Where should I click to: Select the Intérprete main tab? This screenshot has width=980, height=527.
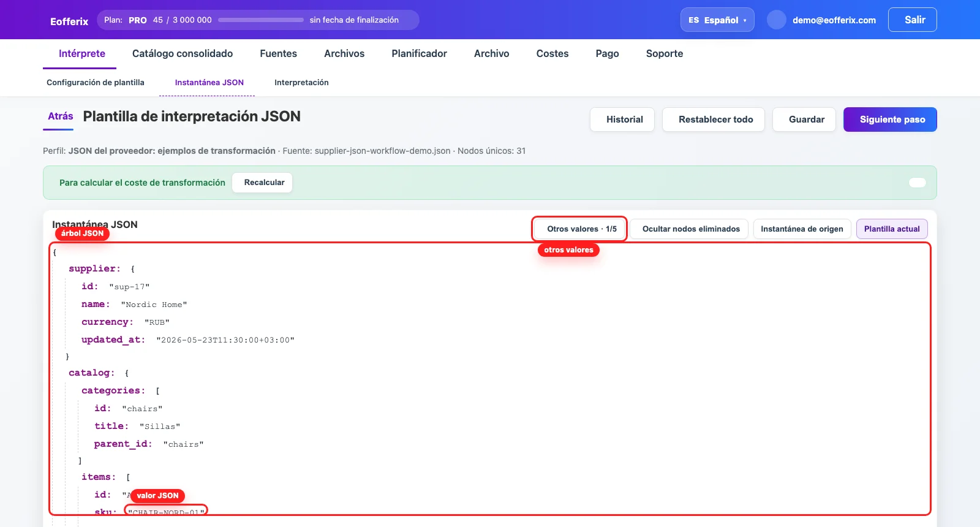point(82,53)
